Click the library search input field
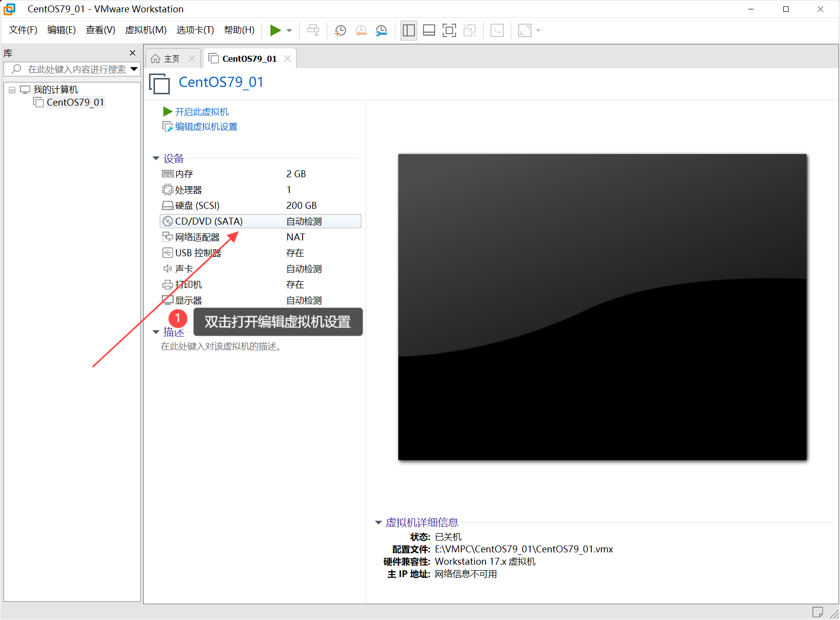 [x=72, y=69]
